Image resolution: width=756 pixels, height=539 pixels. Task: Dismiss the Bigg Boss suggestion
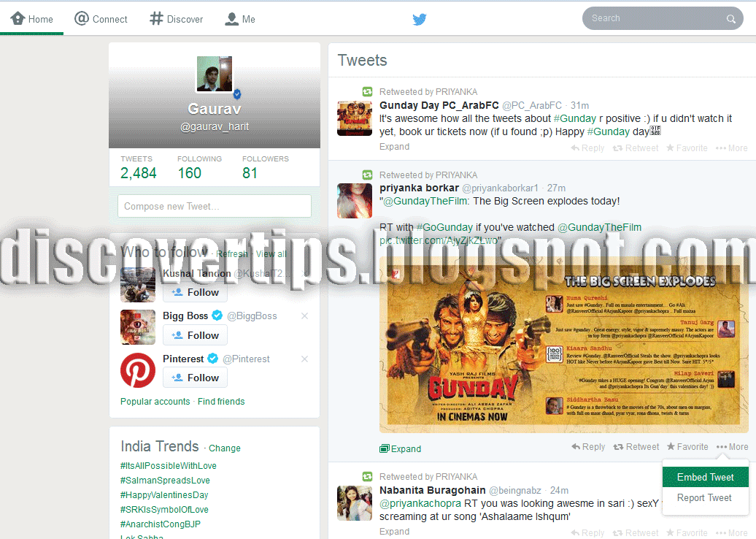coord(304,316)
